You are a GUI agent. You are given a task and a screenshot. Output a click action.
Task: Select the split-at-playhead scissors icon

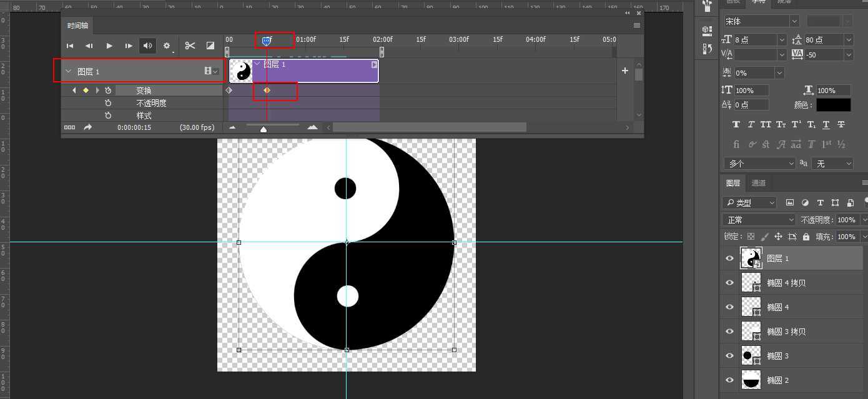pyautogui.click(x=190, y=45)
